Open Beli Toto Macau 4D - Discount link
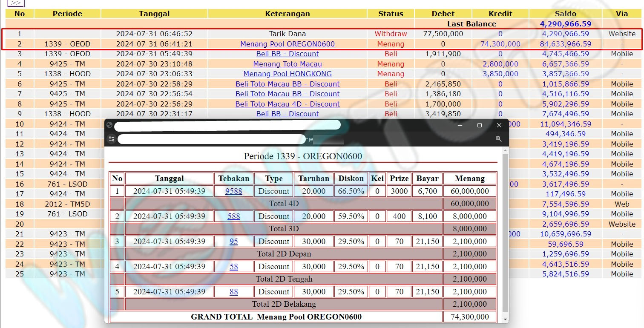This screenshot has height=328, width=644. click(x=287, y=104)
